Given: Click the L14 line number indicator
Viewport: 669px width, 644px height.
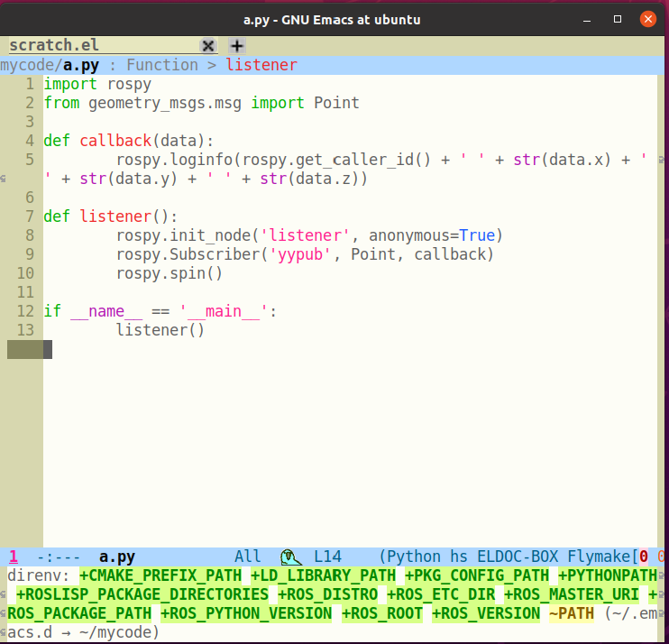Looking at the screenshot, I should [x=328, y=557].
